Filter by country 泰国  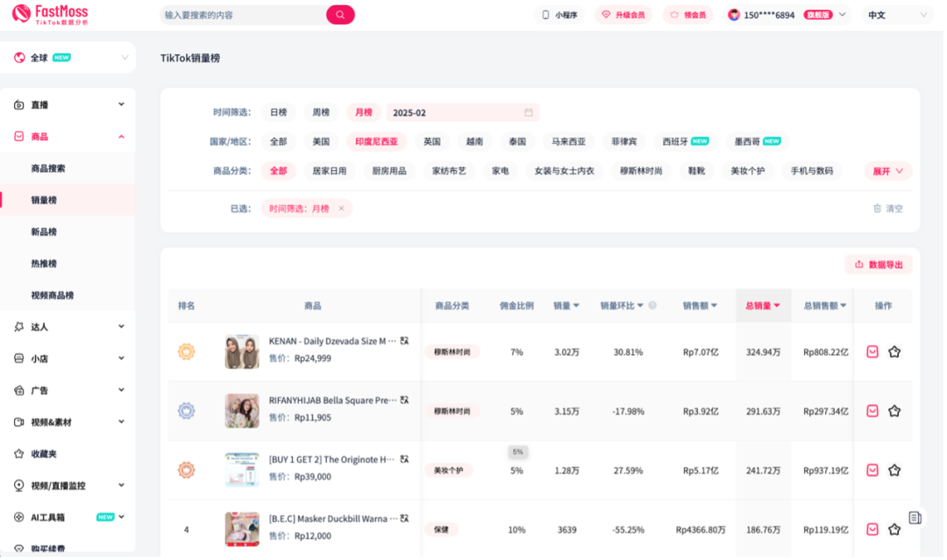517,141
